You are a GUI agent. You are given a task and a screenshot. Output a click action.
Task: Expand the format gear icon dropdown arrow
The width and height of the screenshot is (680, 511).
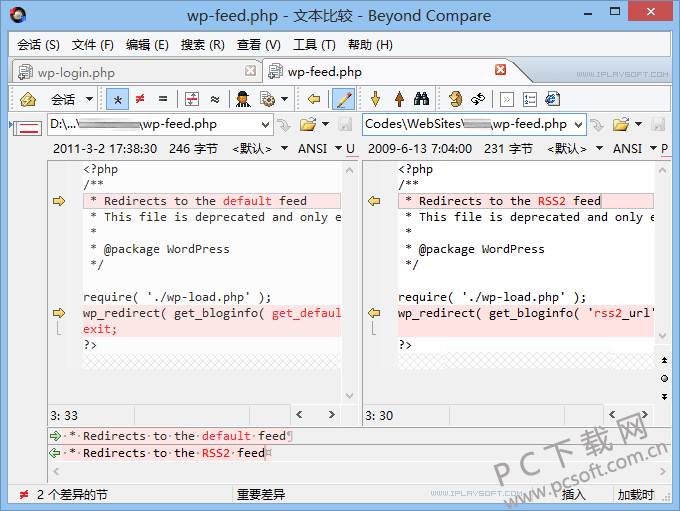click(284, 99)
